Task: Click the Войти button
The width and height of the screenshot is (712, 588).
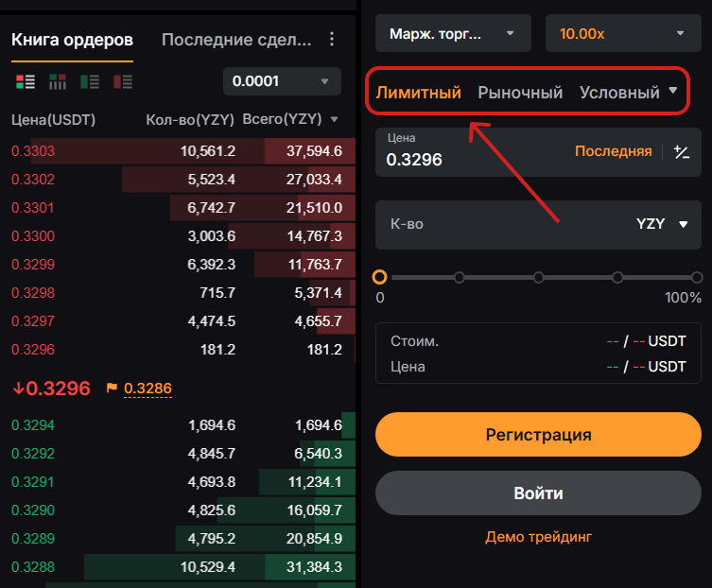Action: pos(539,493)
